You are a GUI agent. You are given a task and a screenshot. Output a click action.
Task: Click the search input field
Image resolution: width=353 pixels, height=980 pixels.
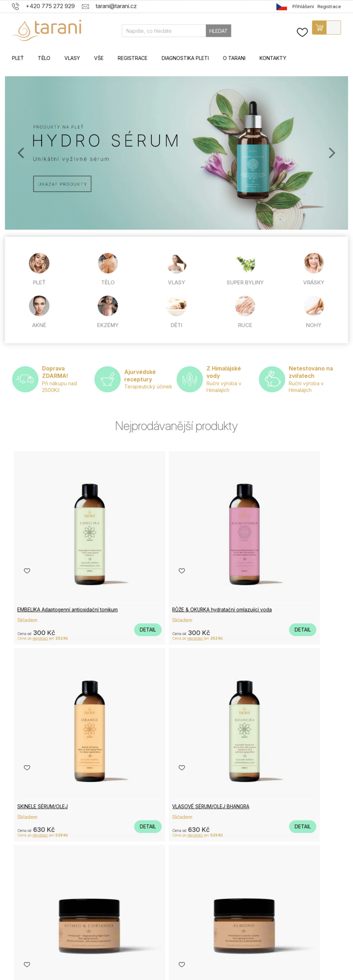click(x=164, y=31)
